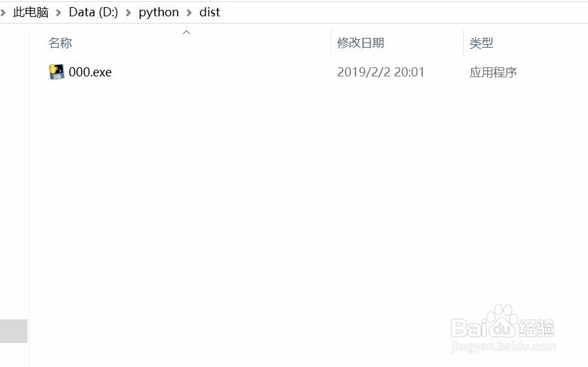Sort by the 类型 column header
The height and width of the screenshot is (367, 588).
(482, 43)
